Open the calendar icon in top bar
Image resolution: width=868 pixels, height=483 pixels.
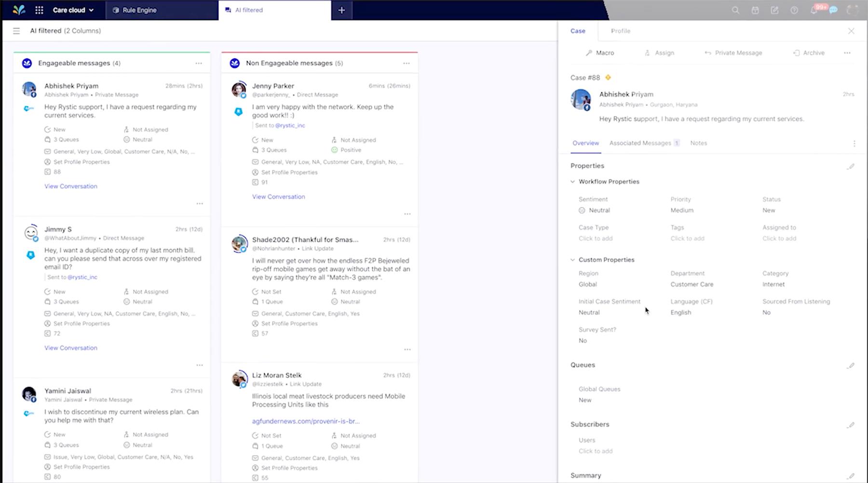(x=755, y=10)
